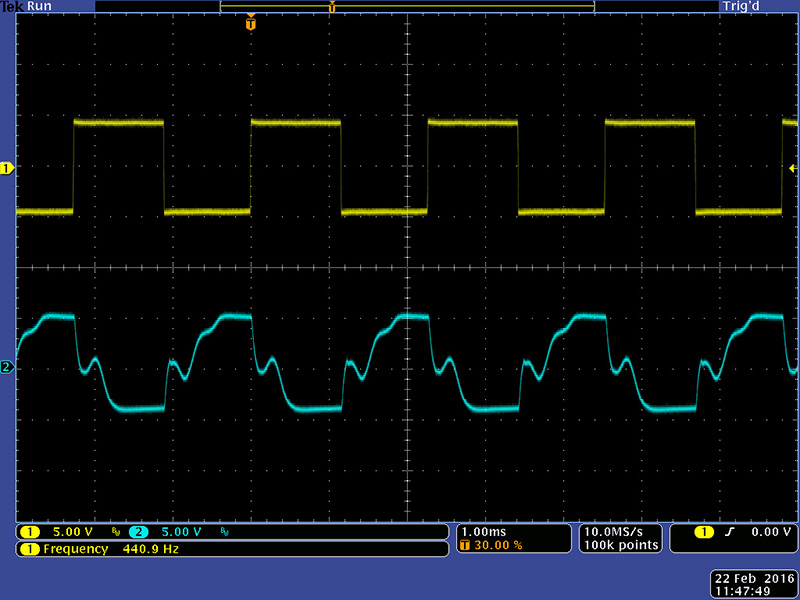Click the Frequency measurement channel 1 badge

30,549
